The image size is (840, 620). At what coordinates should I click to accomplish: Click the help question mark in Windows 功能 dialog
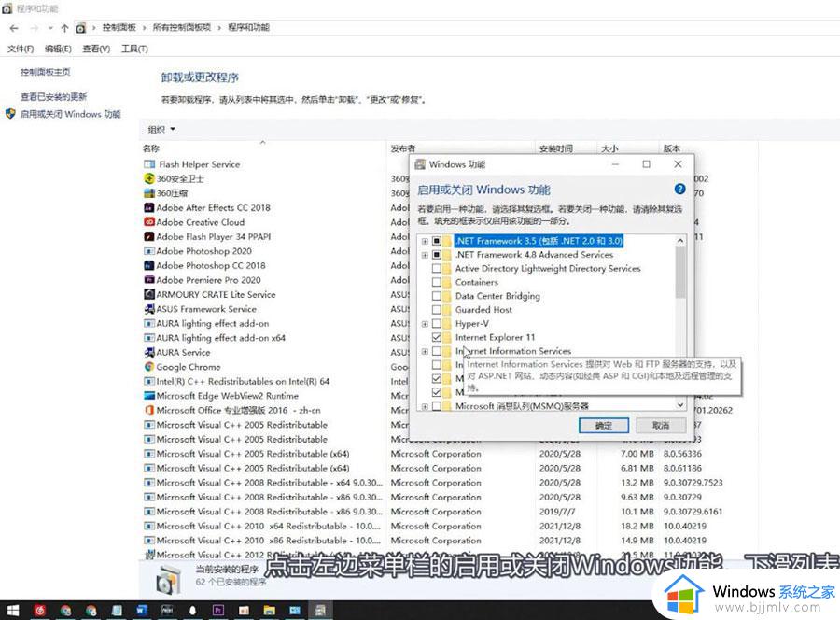coord(679,190)
